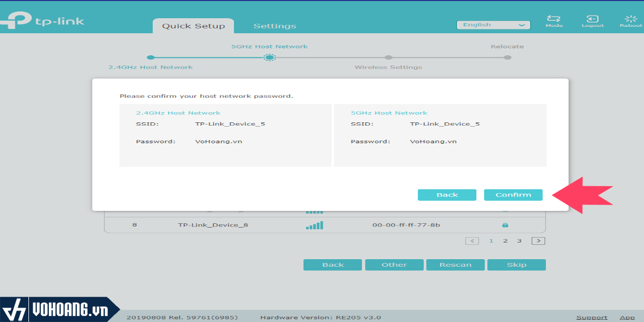This screenshot has height=322, width=644.
Task: Switch to the Quick Setup tab
Action: point(193,26)
